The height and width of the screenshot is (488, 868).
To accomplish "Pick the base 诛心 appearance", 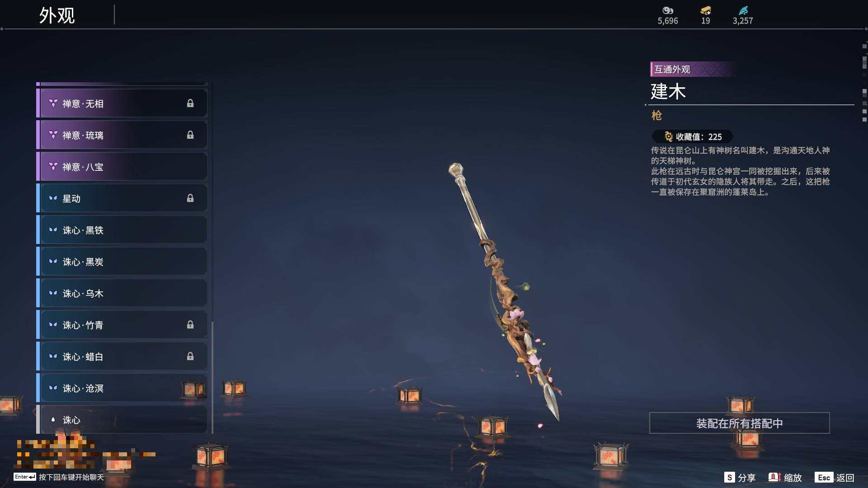I will click(122, 419).
